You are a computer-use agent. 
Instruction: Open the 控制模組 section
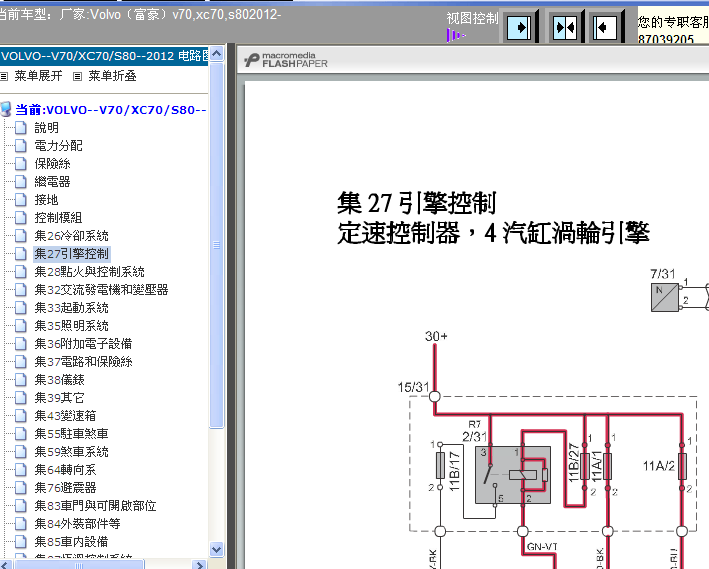[58, 218]
